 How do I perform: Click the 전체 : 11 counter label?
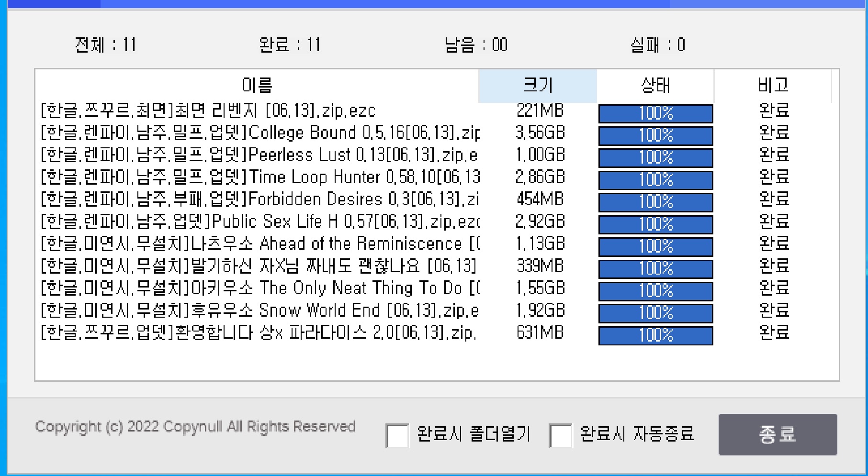[x=105, y=45]
